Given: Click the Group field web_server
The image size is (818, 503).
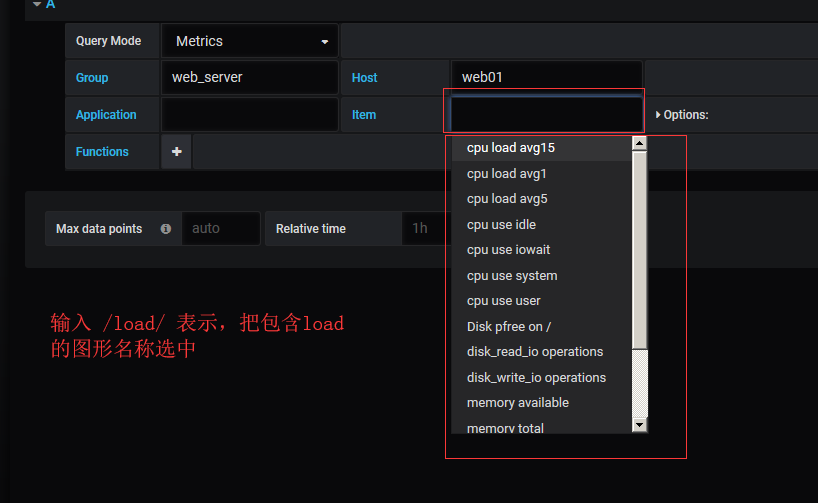Looking at the screenshot, I should 249,77.
